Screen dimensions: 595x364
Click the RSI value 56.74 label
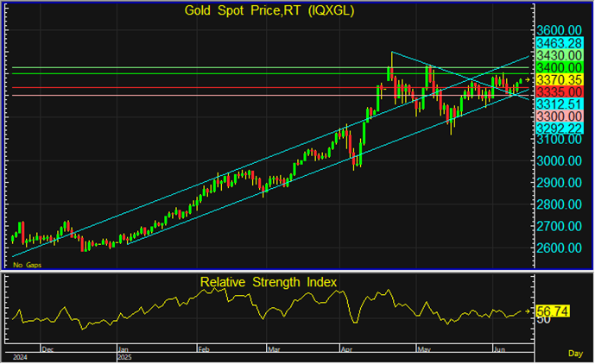[553, 311]
